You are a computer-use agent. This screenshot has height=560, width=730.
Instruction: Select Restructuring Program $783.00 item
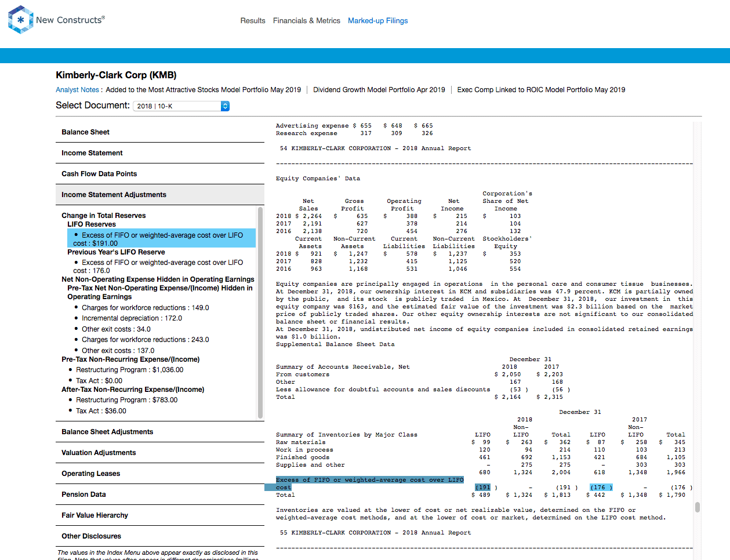coord(126,400)
